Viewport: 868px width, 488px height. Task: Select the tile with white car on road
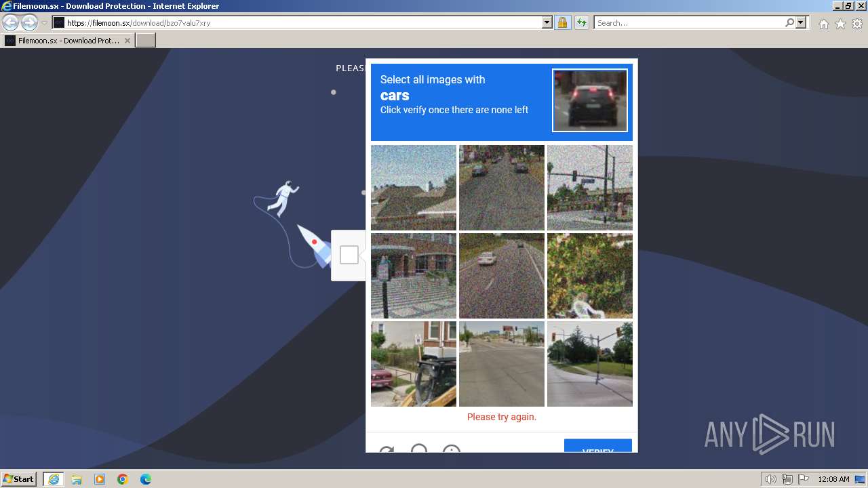point(502,276)
